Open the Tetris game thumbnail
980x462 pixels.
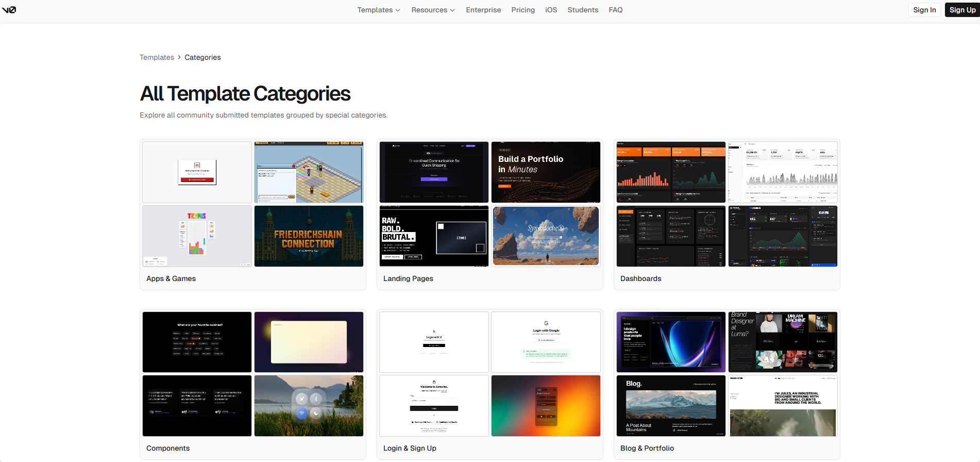[197, 236]
